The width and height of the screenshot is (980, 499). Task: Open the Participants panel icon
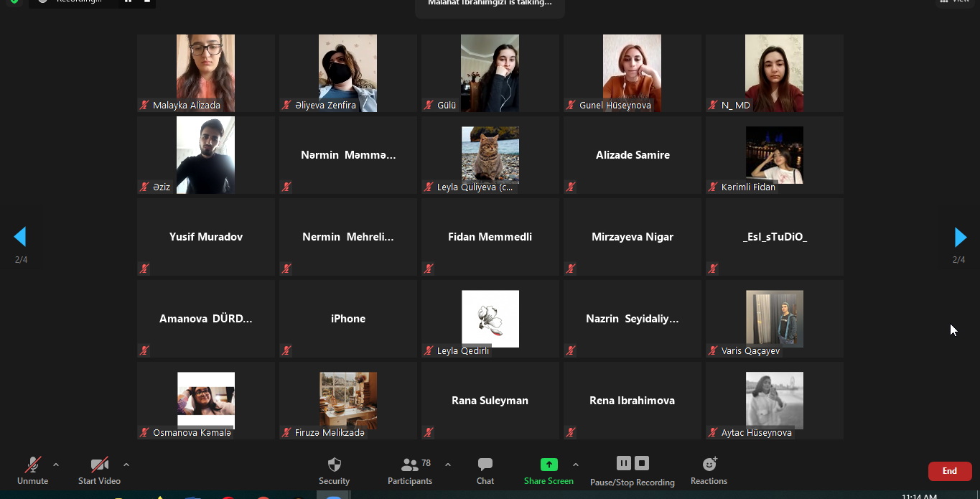tap(409, 465)
